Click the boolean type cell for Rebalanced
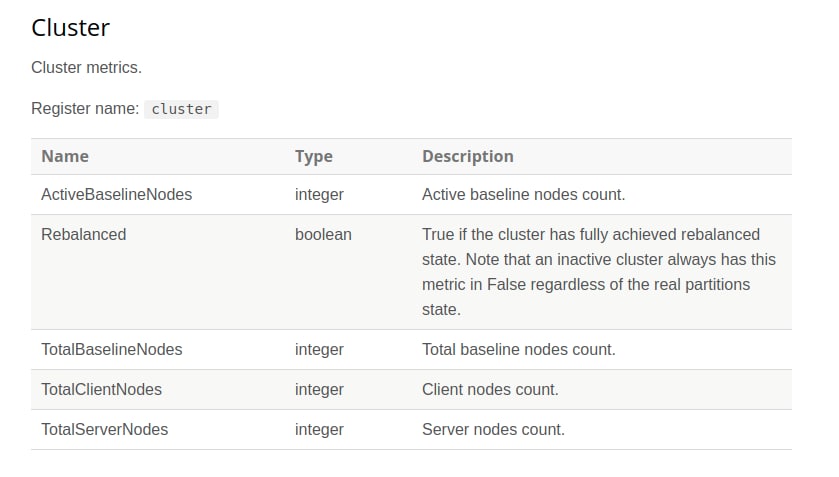This screenshot has width=839, height=477. pyautogui.click(x=323, y=234)
